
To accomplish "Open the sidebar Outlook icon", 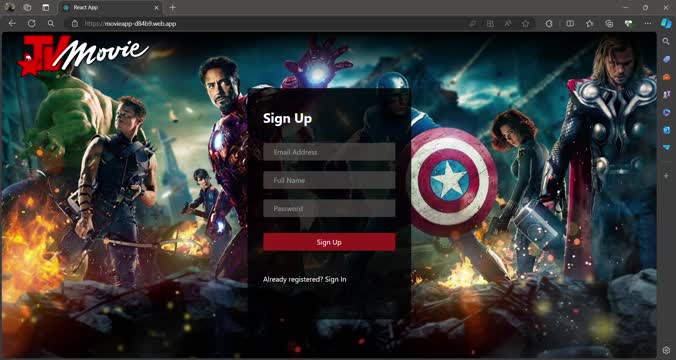I will [x=667, y=130].
